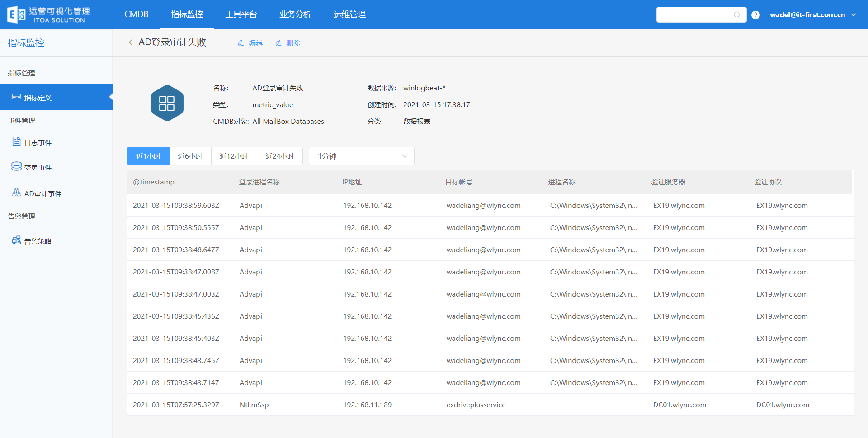Screen dimensions: 868x438
Task: Click IP address 192.168.11.189
Action: [x=367, y=405]
